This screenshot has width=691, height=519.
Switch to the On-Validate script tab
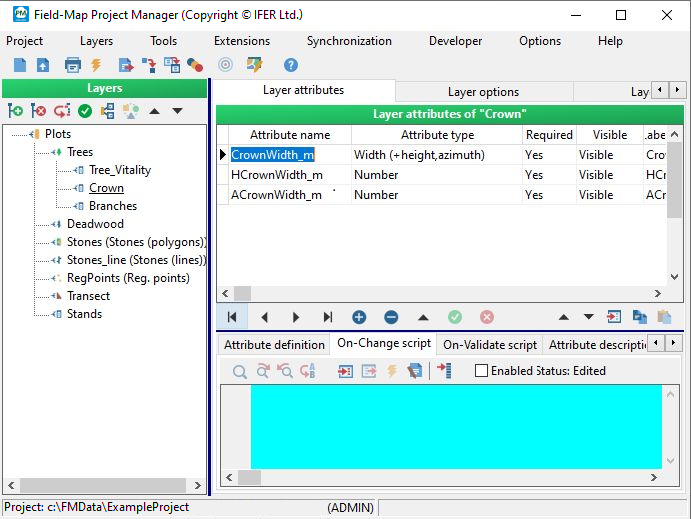490,344
